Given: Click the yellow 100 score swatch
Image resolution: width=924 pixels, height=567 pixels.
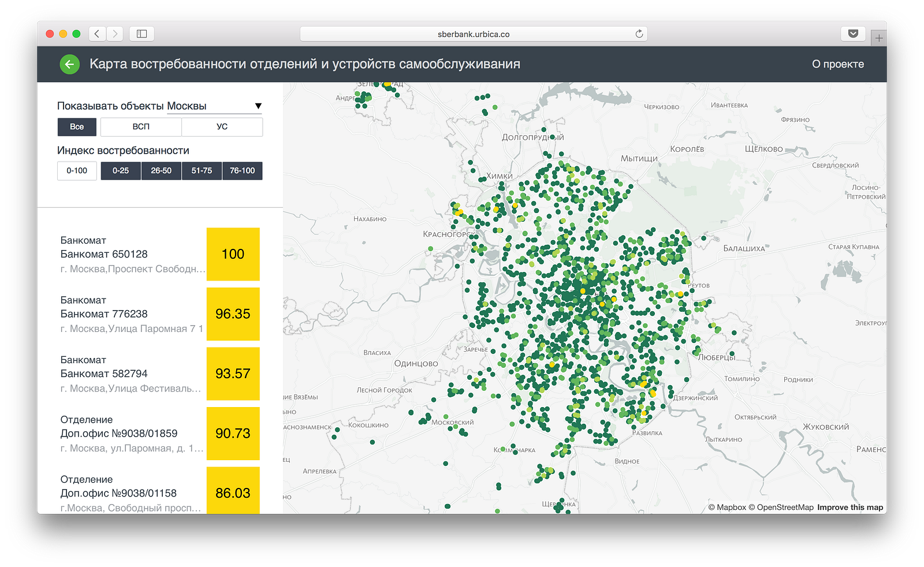Looking at the screenshot, I should [x=233, y=254].
